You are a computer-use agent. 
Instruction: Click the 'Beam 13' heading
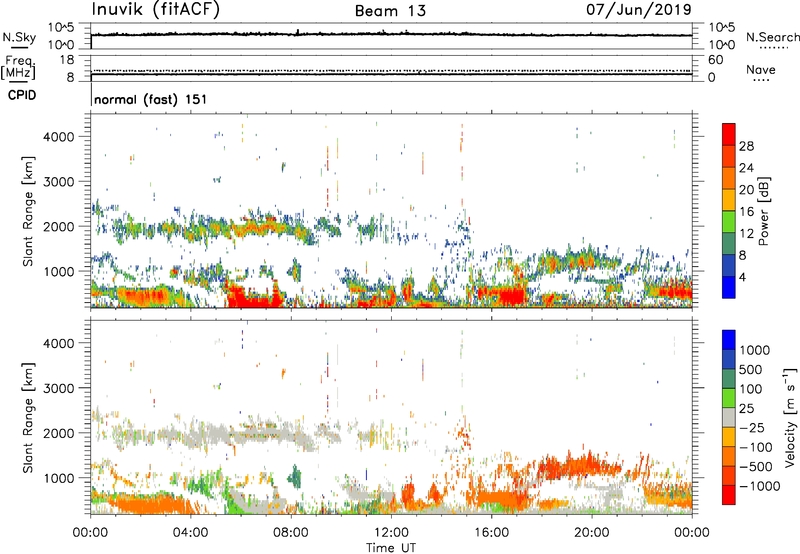pyautogui.click(x=390, y=11)
